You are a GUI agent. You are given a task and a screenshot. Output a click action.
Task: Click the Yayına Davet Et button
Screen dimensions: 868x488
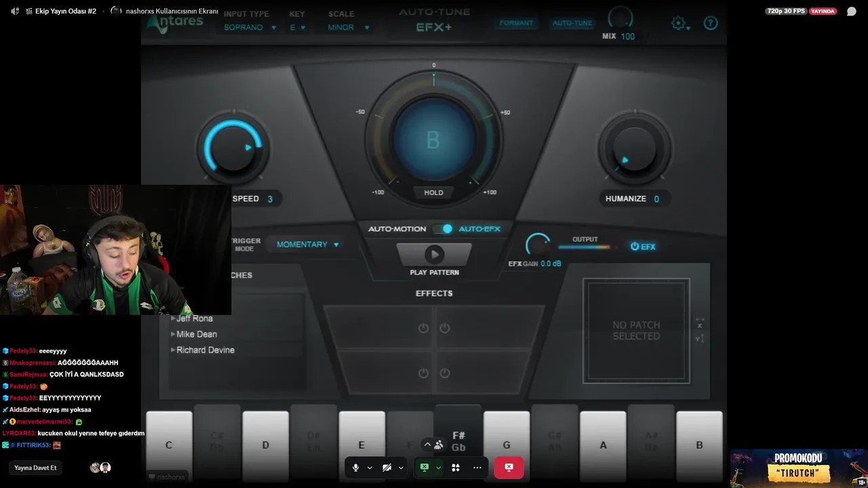[35, 468]
